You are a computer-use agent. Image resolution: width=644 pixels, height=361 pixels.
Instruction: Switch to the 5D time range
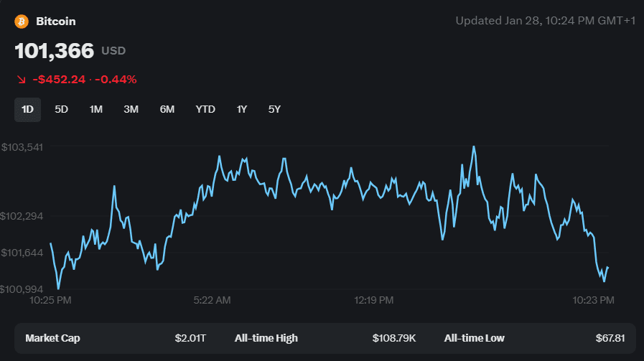[x=61, y=110]
